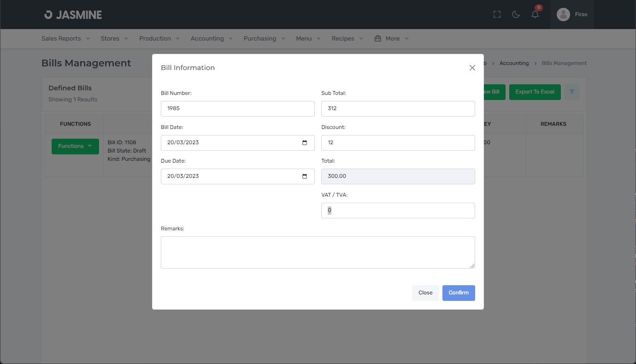The image size is (636, 364).
Task: Open the Functions dropdown button
Action: click(x=75, y=146)
